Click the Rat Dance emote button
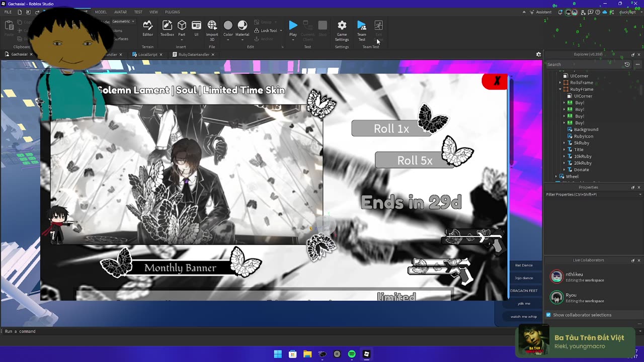Image resolution: width=644 pixels, height=362 pixels. [x=524, y=265]
